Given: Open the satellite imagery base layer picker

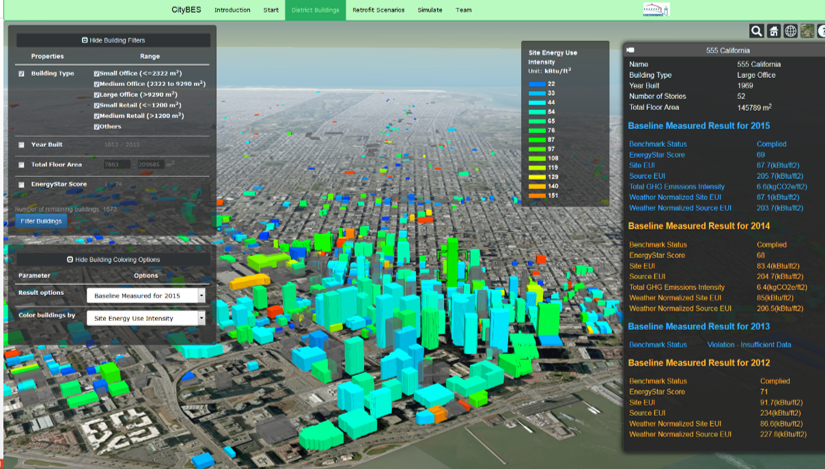Looking at the screenshot, I should tap(807, 31).
